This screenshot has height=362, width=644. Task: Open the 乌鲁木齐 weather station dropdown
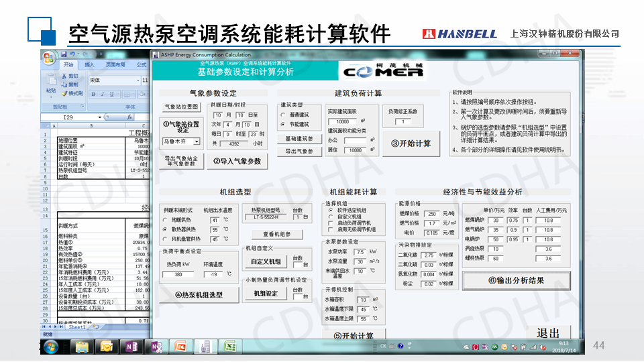pyautogui.click(x=196, y=142)
